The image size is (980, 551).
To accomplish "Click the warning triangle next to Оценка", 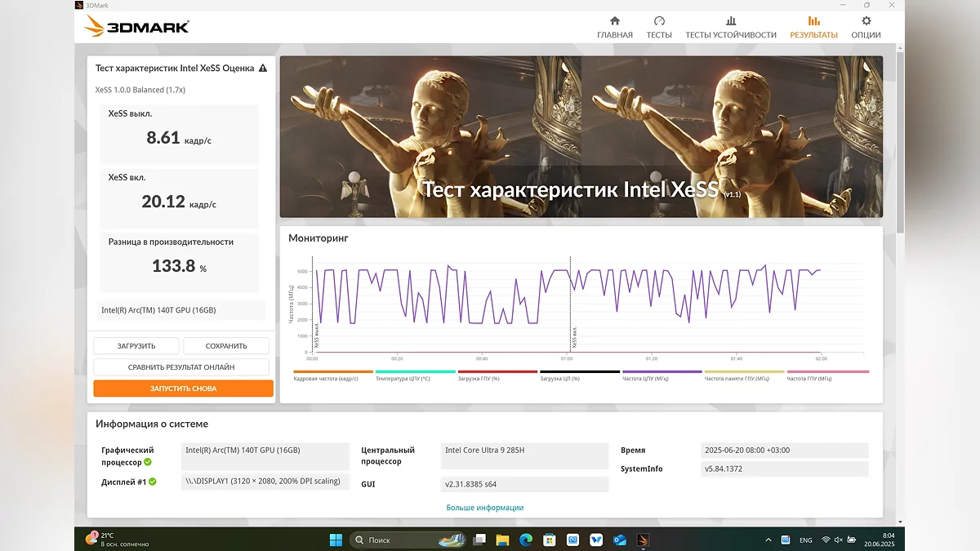I will click(263, 69).
